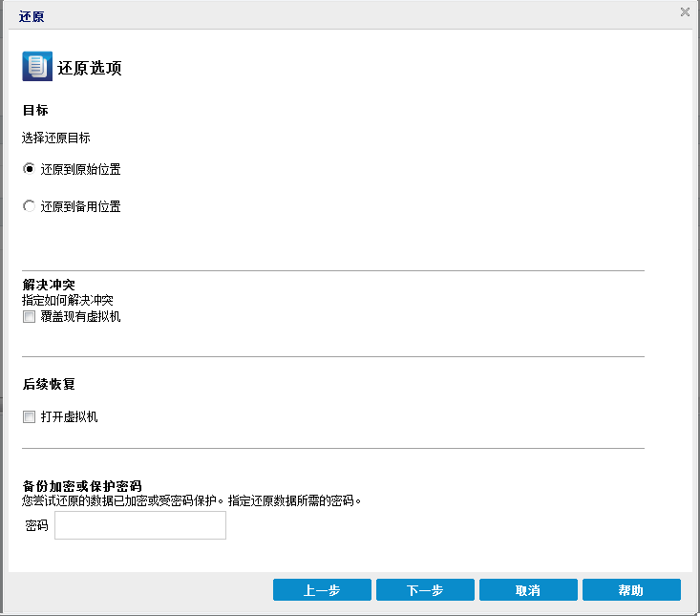This screenshot has height=616, width=700.
Task: Open help via 帮助 button
Action: pyautogui.click(x=631, y=590)
